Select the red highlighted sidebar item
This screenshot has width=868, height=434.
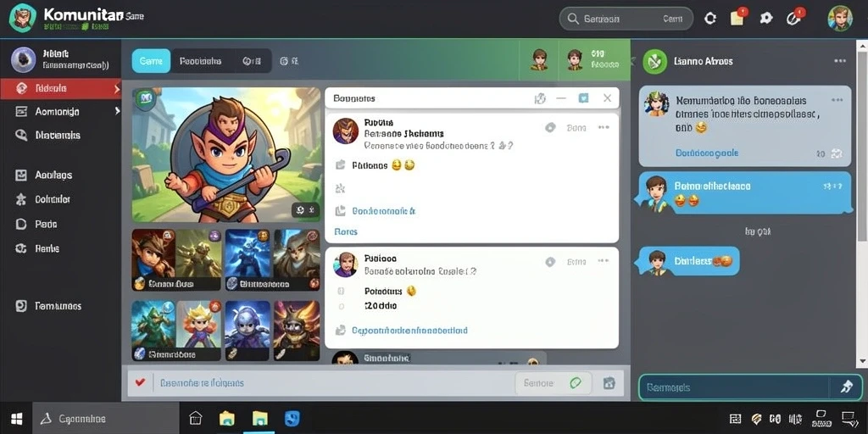point(60,88)
